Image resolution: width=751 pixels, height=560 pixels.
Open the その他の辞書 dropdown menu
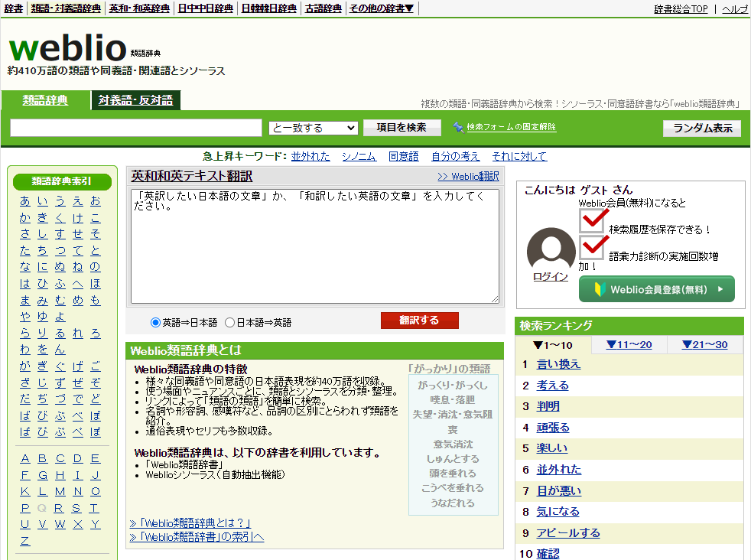379,8
